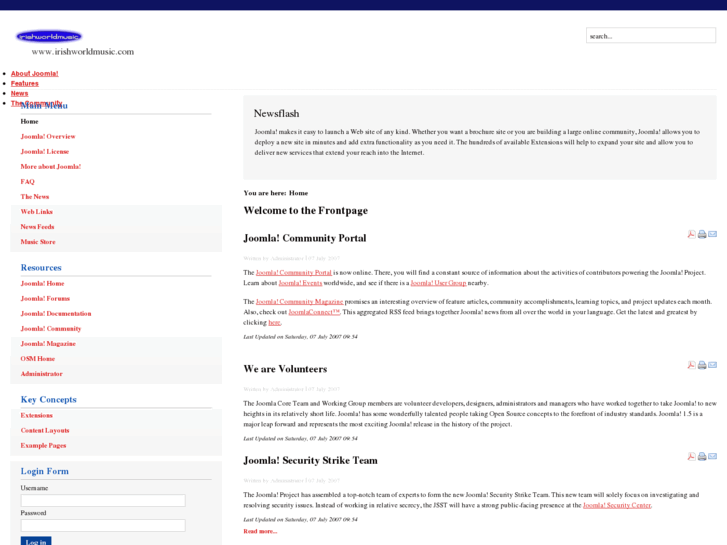Open Joomla! Documentation resource link

click(x=56, y=314)
